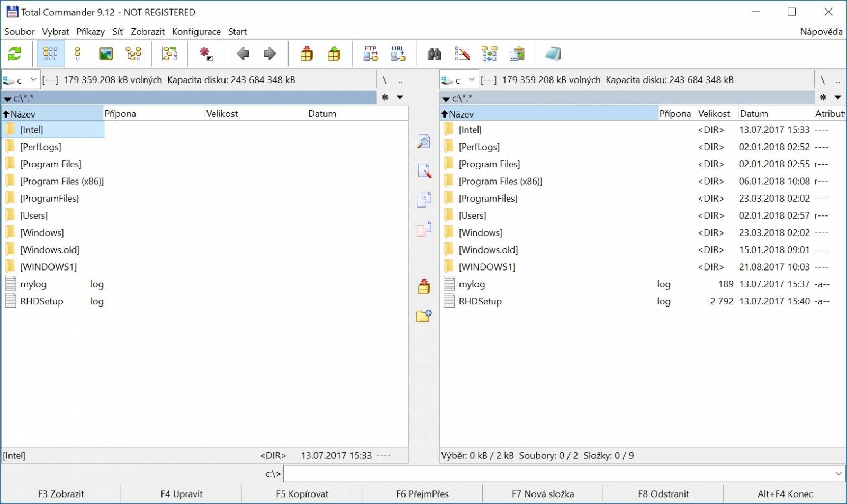The width and height of the screenshot is (847, 504).
Task: Click the Pack icon in middle bar
Action: 424,286
